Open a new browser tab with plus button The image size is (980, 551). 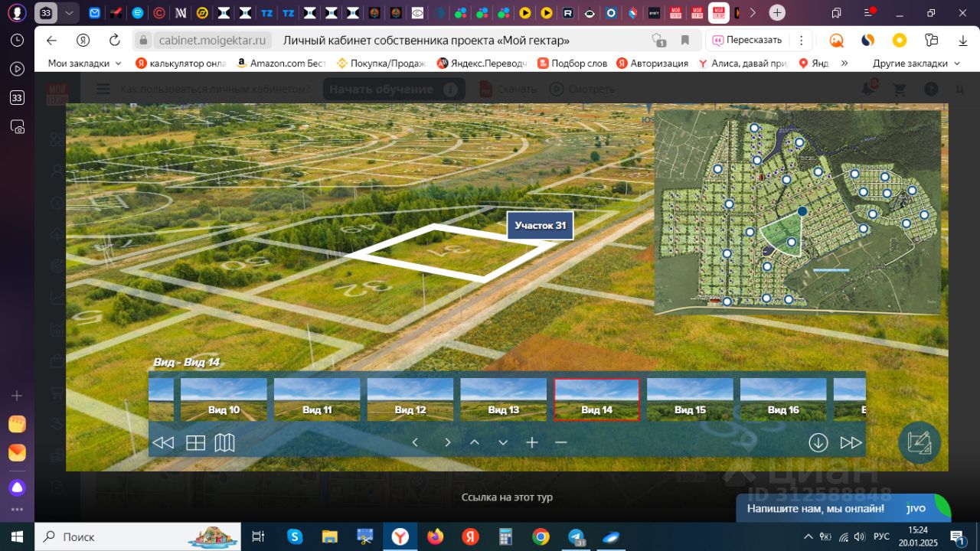pyautogui.click(x=777, y=13)
